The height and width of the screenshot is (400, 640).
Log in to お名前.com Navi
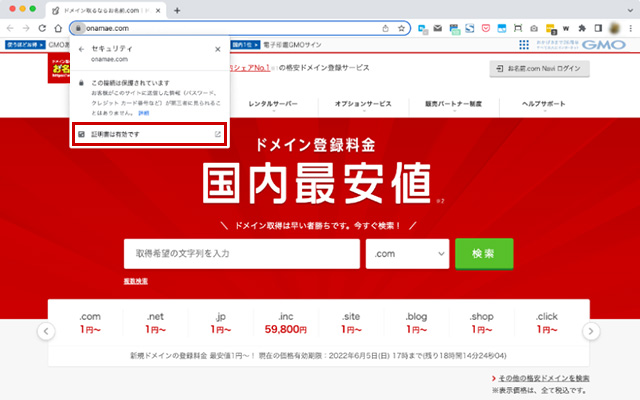(x=539, y=69)
